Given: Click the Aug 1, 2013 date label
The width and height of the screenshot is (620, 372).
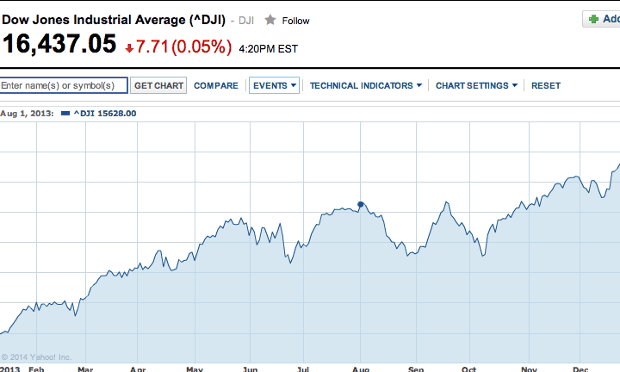Looking at the screenshot, I should (x=27, y=113).
